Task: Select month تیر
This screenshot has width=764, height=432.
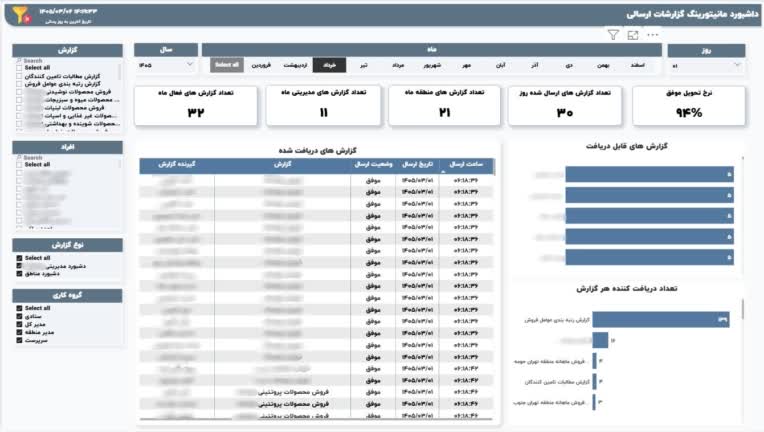Action: coord(363,65)
